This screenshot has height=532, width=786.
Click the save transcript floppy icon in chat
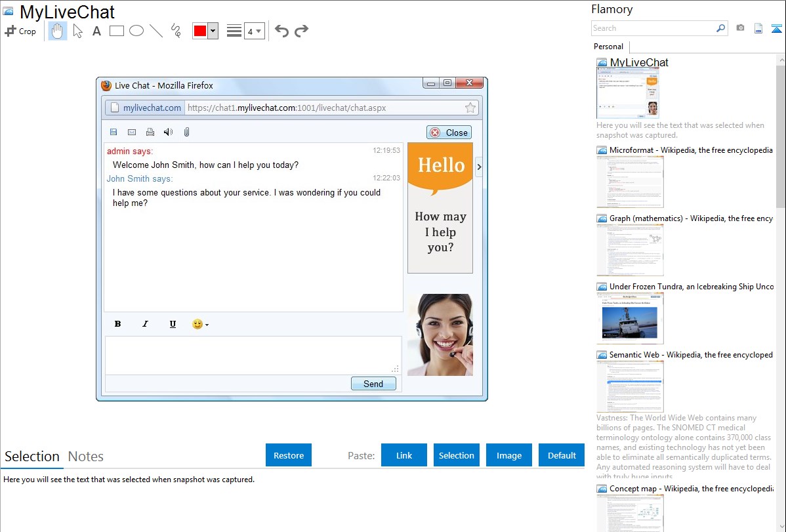(x=114, y=132)
